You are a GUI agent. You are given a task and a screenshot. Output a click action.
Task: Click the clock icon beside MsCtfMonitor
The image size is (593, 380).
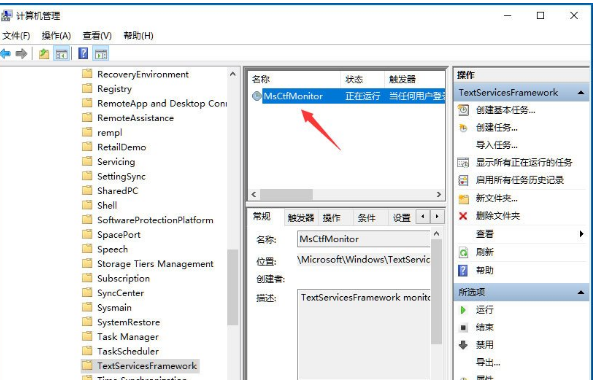pos(257,96)
